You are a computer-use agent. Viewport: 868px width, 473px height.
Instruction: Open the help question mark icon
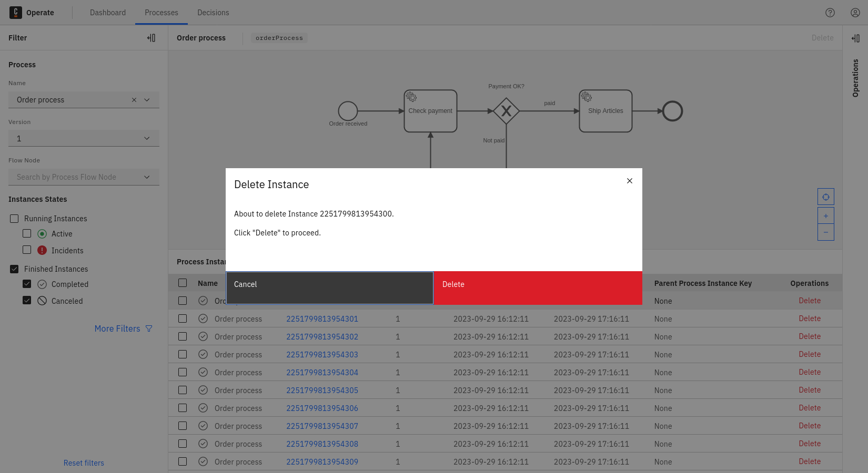pos(830,13)
